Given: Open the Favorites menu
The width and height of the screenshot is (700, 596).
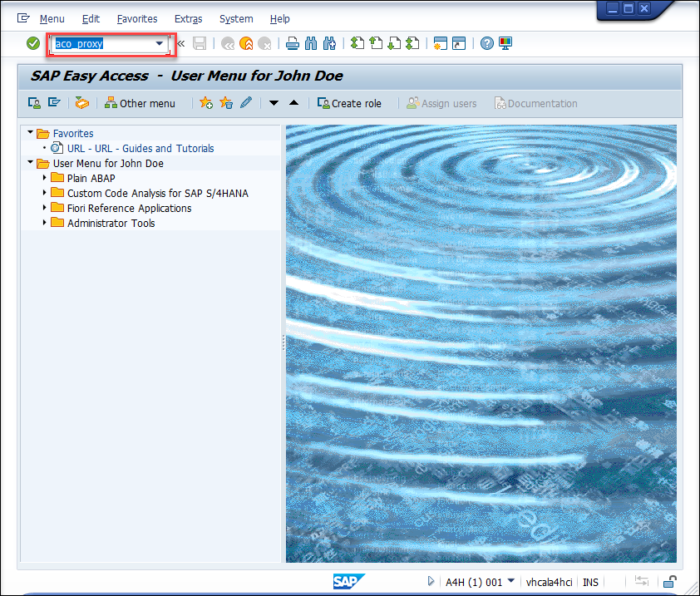Looking at the screenshot, I should tap(137, 19).
